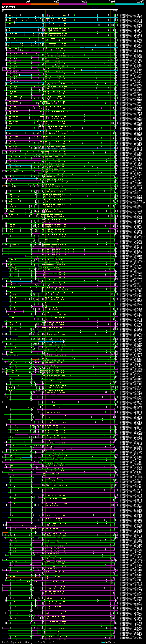The height and width of the screenshot is (644, 146).
Task: Select hit UniRef100_Q9LJK0
Action: (131, 115)
